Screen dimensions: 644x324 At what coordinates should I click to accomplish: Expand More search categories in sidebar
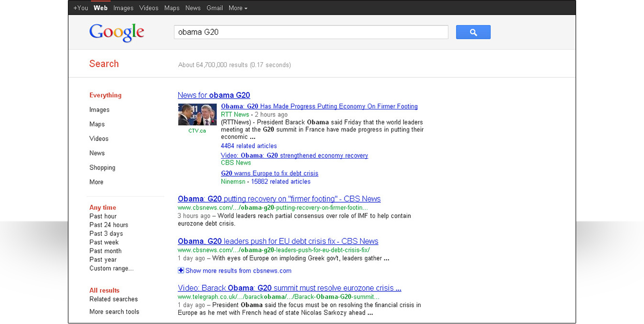[x=96, y=182]
